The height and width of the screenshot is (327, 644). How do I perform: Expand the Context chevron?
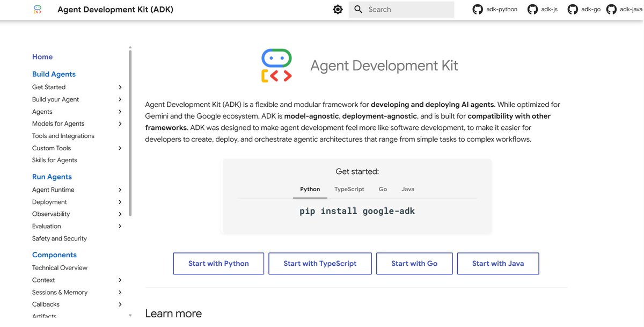(x=120, y=280)
